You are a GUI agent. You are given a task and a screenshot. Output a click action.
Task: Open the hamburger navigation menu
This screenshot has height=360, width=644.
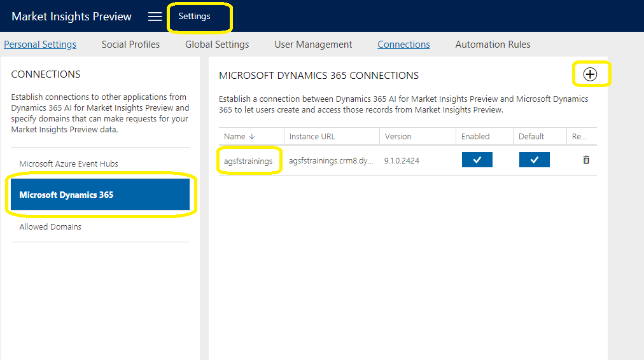pos(155,17)
